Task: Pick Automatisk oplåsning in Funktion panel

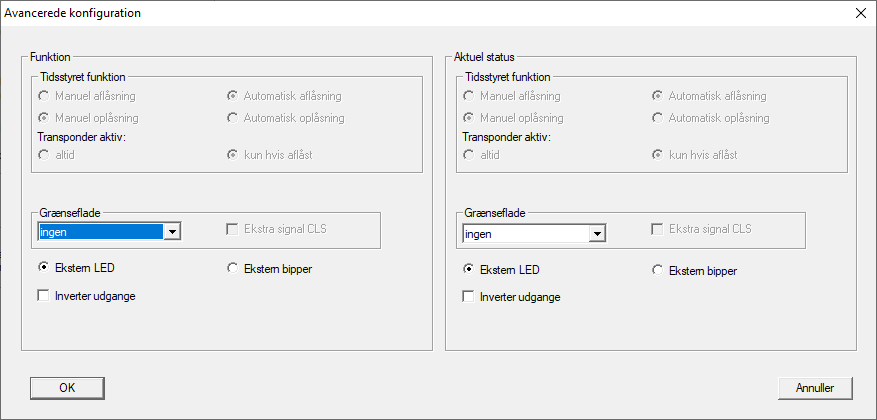Action: point(234,118)
